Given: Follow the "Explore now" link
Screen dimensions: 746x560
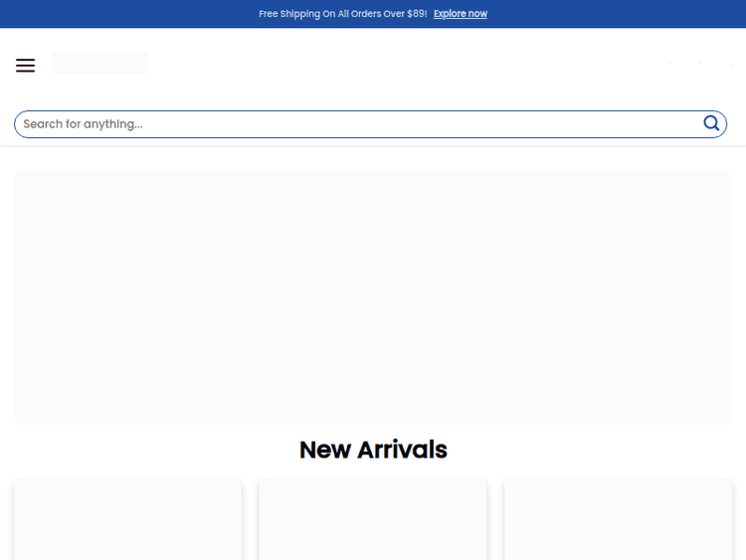Looking at the screenshot, I should tap(461, 14).
